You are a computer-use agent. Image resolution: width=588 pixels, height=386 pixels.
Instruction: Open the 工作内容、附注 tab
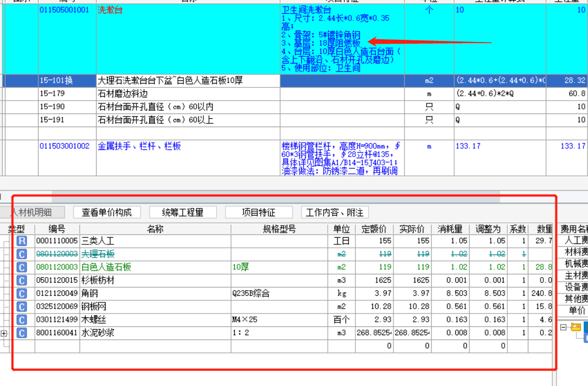pos(335,212)
